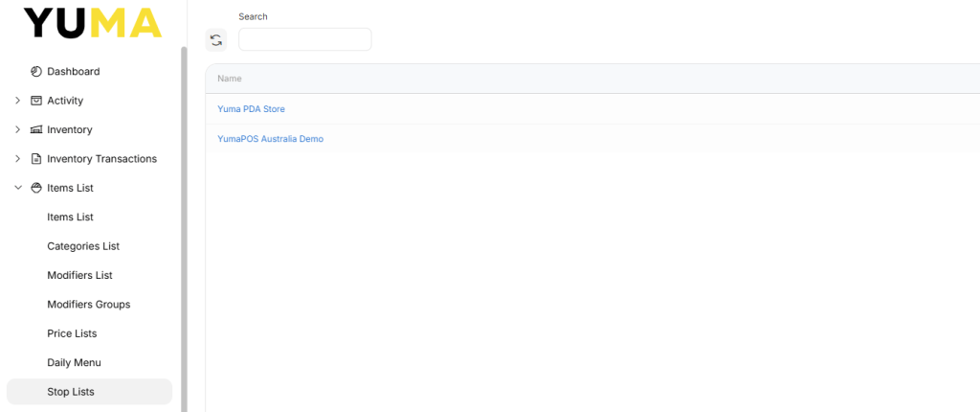Open Modifiers List page
Screen dimensions: 980x412
[80, 275]
